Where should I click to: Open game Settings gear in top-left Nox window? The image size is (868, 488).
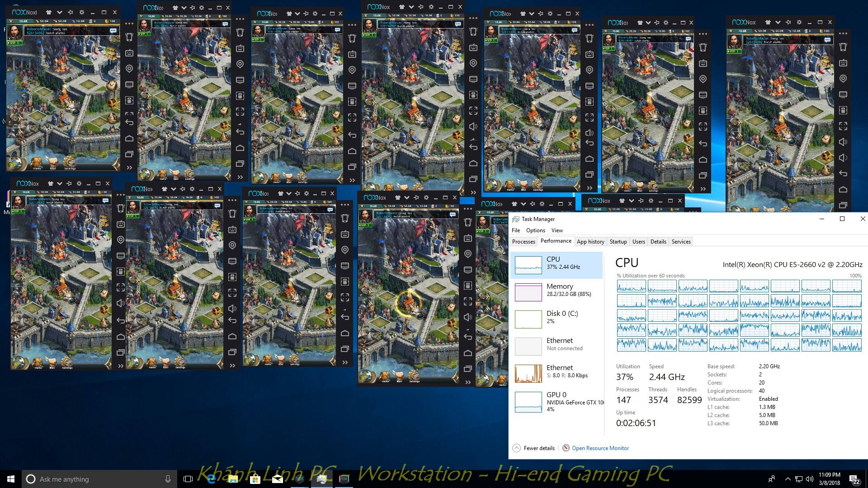pyautogui.click(x=70, y=163)
